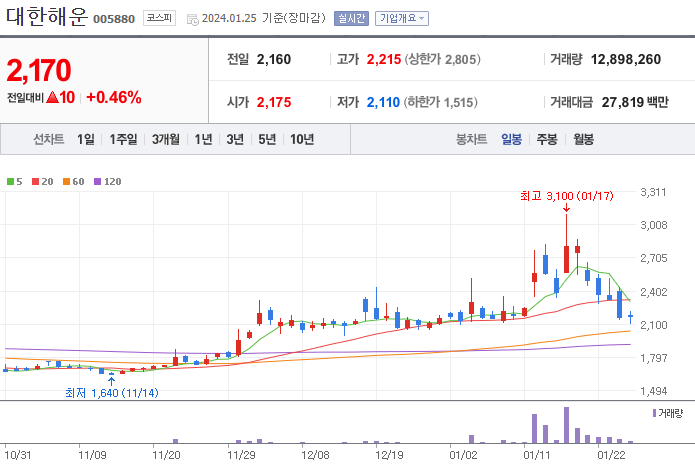Switch to the 일봉 candlestick chart
Viewport: 695px width, 473px height.
(511, 140)
